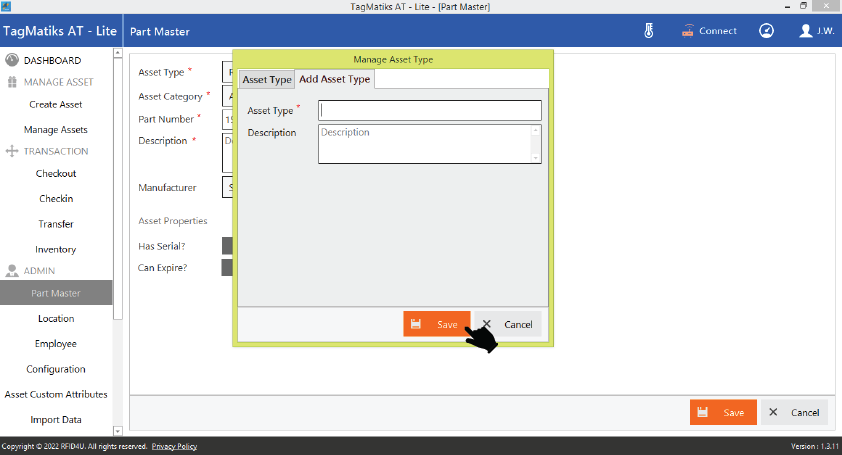
Task: Click the Connect reader icon
Action: pyautogui.click(x=688, y=31)
